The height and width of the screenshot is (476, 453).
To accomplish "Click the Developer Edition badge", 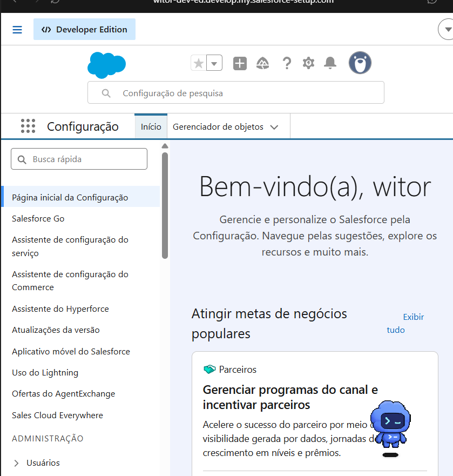I will point(84,29).
